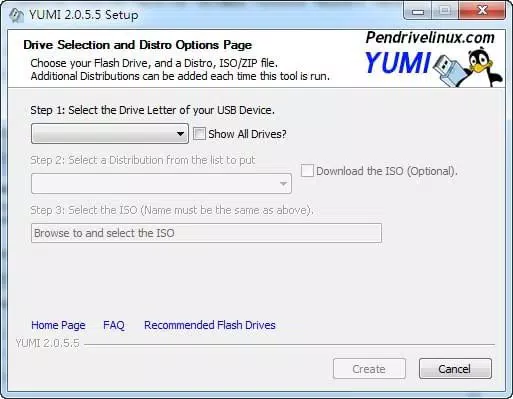Click the YUMI setup title bar icon
Viewport: 513px width, 399px height.
(x=16, y=15)
